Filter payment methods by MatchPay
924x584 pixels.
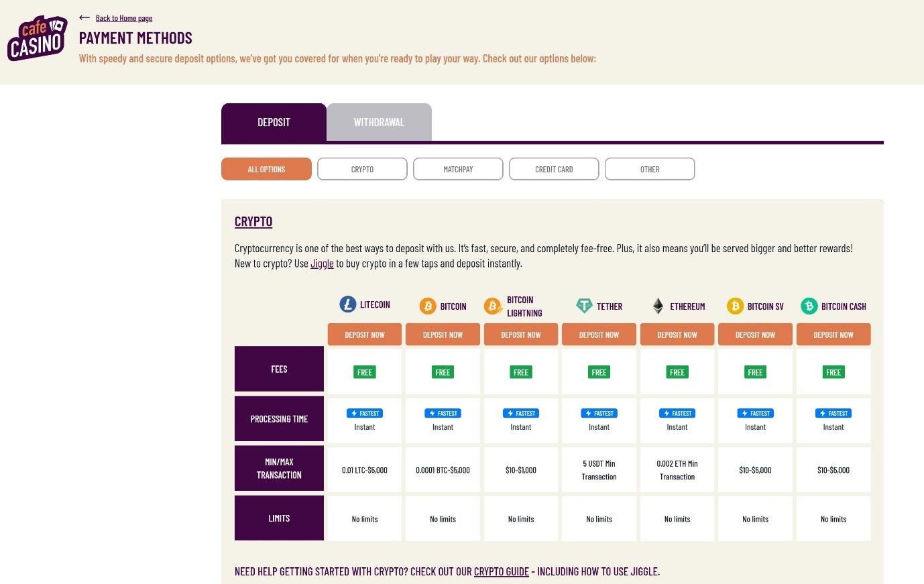pos(458,169)
